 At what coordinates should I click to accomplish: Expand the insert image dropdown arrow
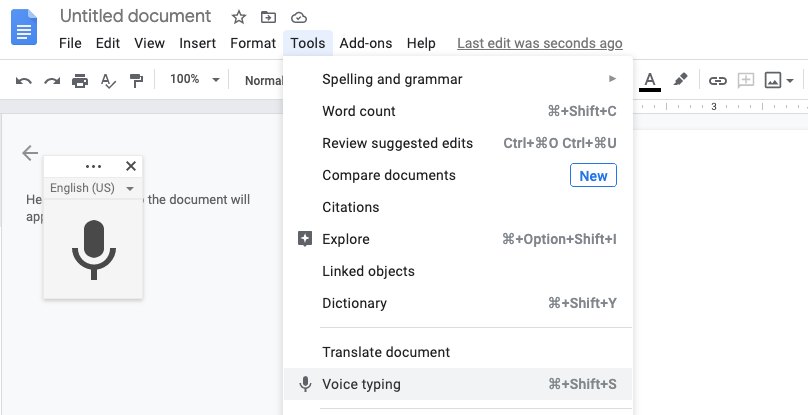click(x=790, y=81)
